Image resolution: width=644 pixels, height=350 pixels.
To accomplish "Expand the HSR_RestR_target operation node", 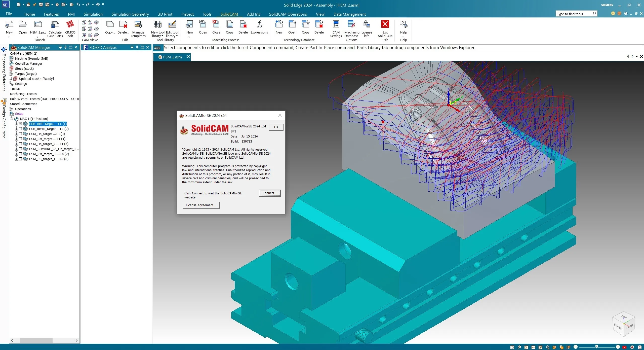I will (x=16, y=129).
